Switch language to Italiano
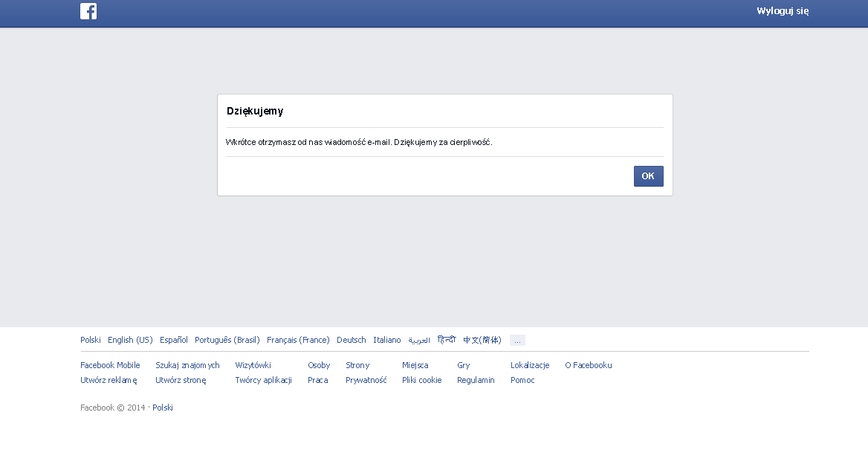 pos(387,340)
